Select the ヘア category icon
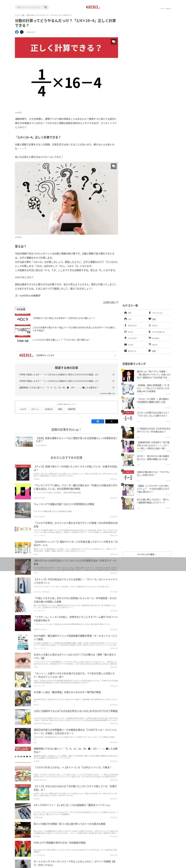This screenshot has height=868, width=186. (126, 319)
